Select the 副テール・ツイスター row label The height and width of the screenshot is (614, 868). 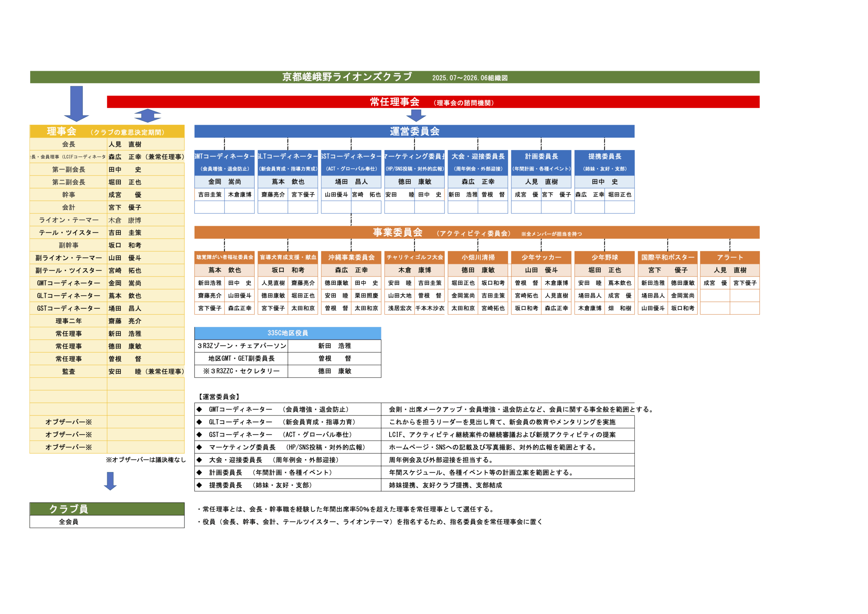[x=68, y=270]
